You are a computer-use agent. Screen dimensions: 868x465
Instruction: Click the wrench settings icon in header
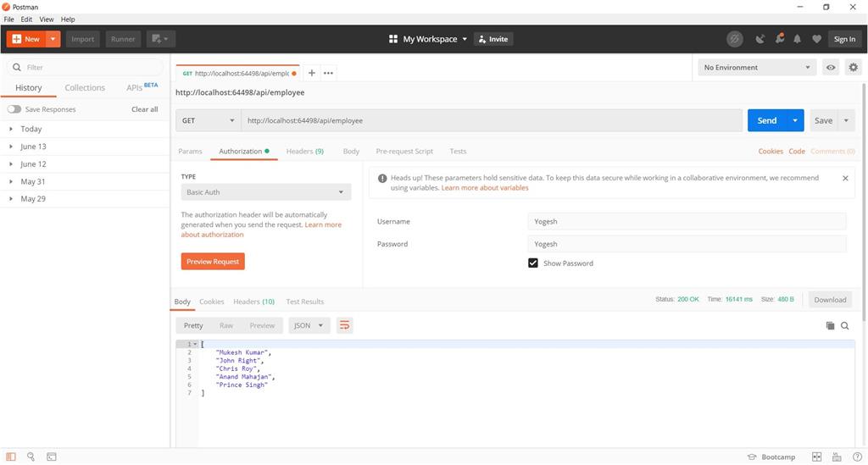click(780, 39)
